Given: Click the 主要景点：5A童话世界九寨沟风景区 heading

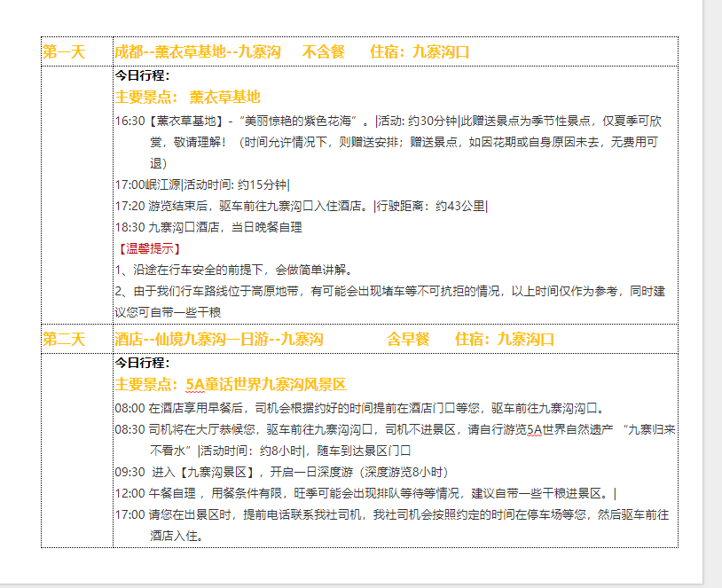Looking at the screenshot, I should [230, 384].
